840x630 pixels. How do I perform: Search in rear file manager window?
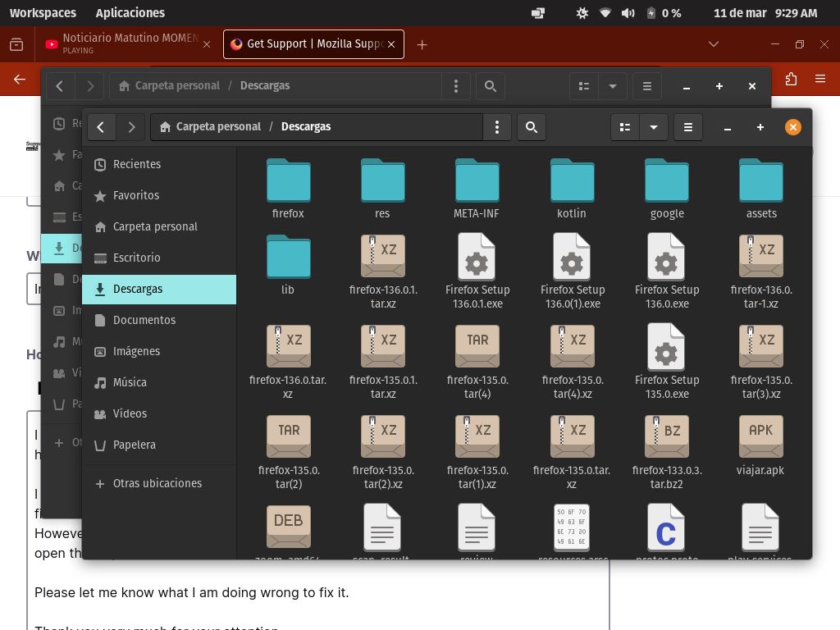pos(491,85)
